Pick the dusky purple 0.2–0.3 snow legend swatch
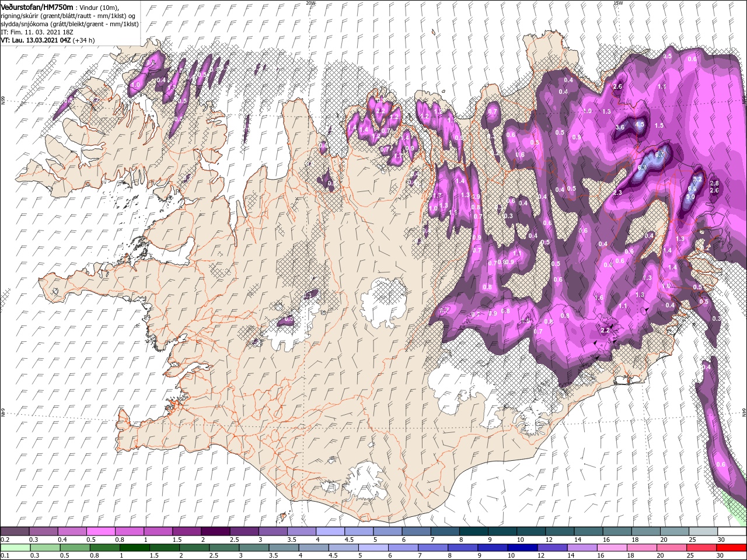The image size is (747, 560). (15, 531)
